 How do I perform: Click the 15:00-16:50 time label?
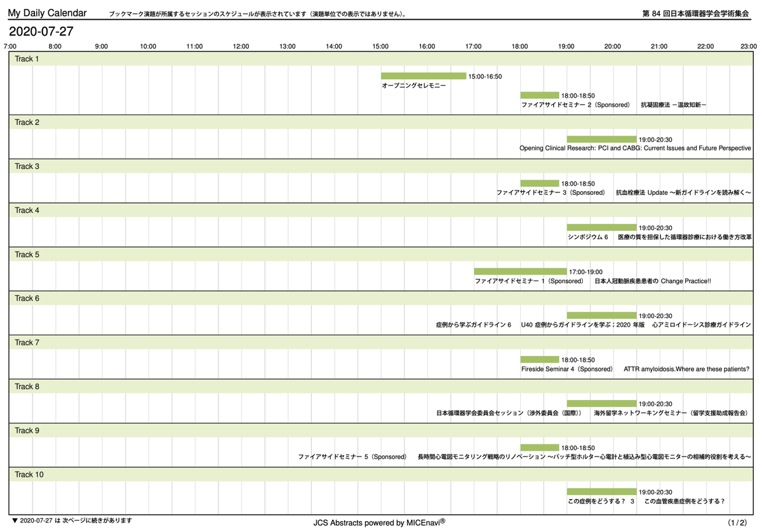(485, 76)
